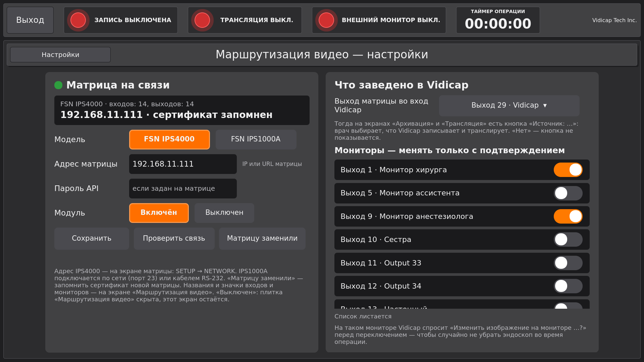The width and height of the screenshot is (644, 362).
Task: Switch on Выход 12 Output 34 toggle
Action: [x=568, y=286]
